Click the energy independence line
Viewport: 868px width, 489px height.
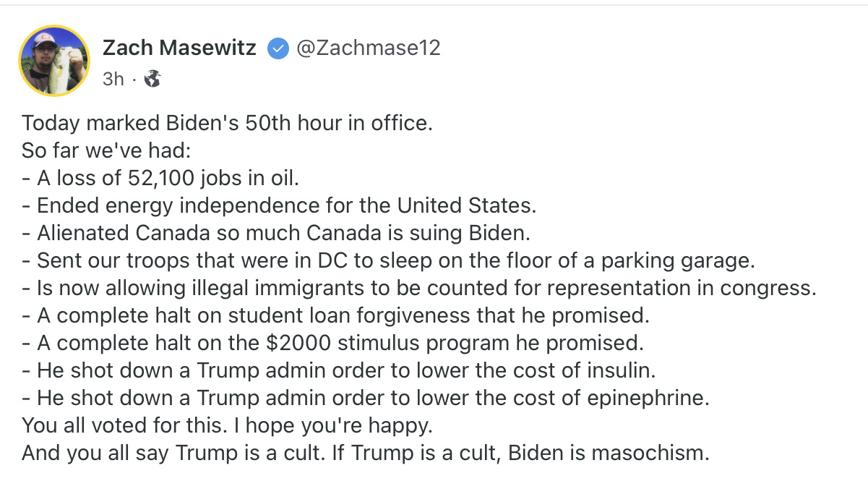pos(279,205)
